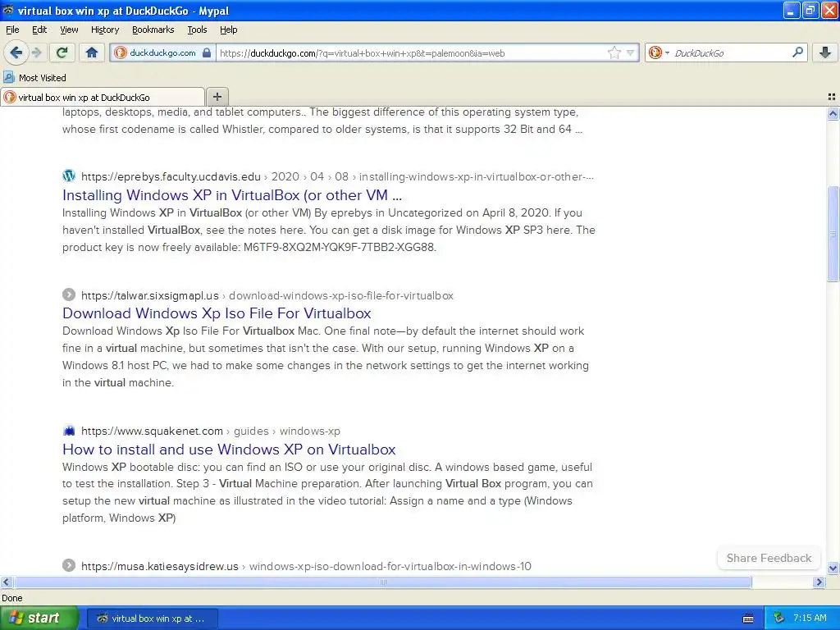Click the 7:15 AM taskbar clock

tap(810, 618)
